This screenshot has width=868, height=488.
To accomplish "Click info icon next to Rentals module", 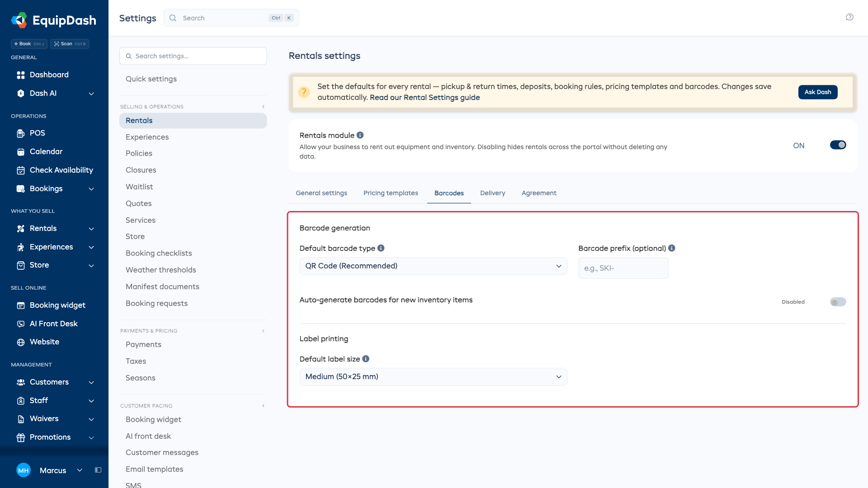I will [x=360, y=135].
